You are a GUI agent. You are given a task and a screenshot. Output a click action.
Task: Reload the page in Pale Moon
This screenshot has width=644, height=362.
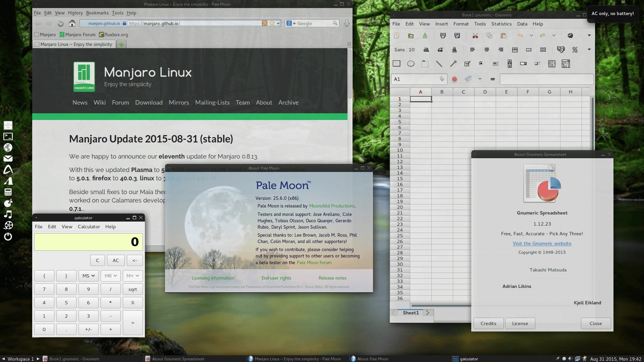pos(60,23)
